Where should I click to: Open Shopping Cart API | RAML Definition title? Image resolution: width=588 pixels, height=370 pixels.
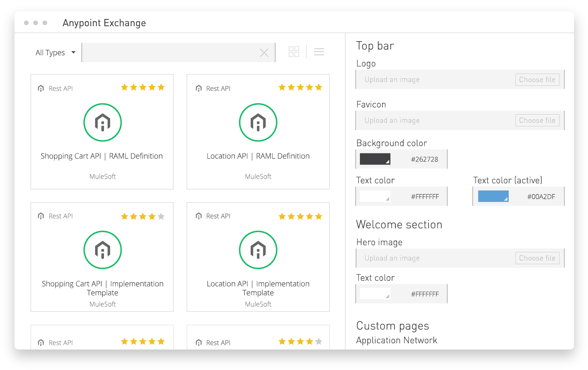pyautogui.click(x=102, y=156)
